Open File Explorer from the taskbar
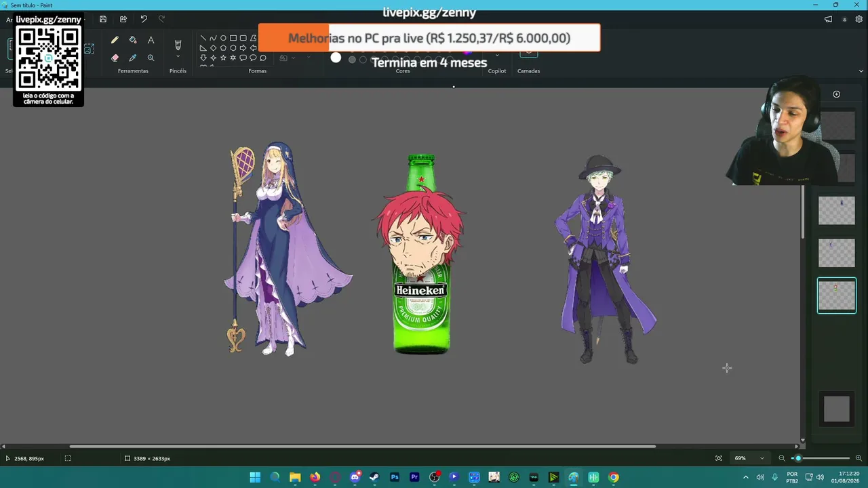The image size is (868, 488). (x=295, y=477)
